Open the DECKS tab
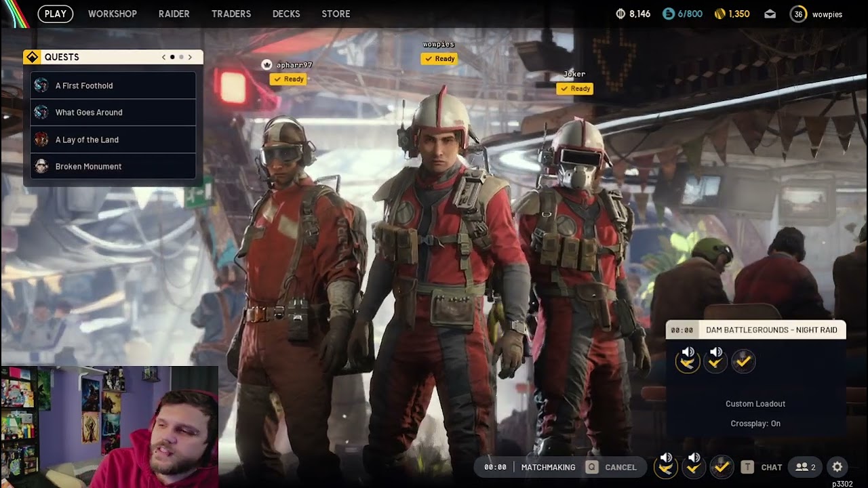The height and width of the screenshot is (488, 868). [x=286, y=14]
